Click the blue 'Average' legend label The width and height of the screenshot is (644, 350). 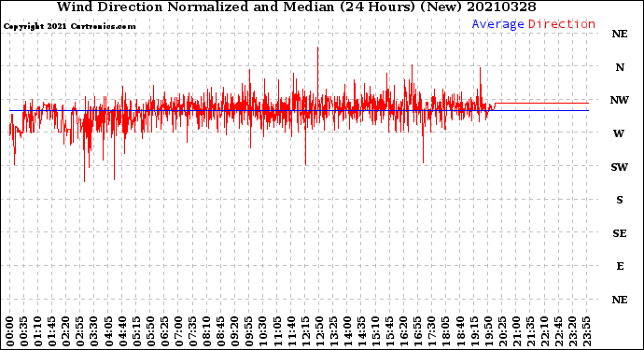click(497, 24)
